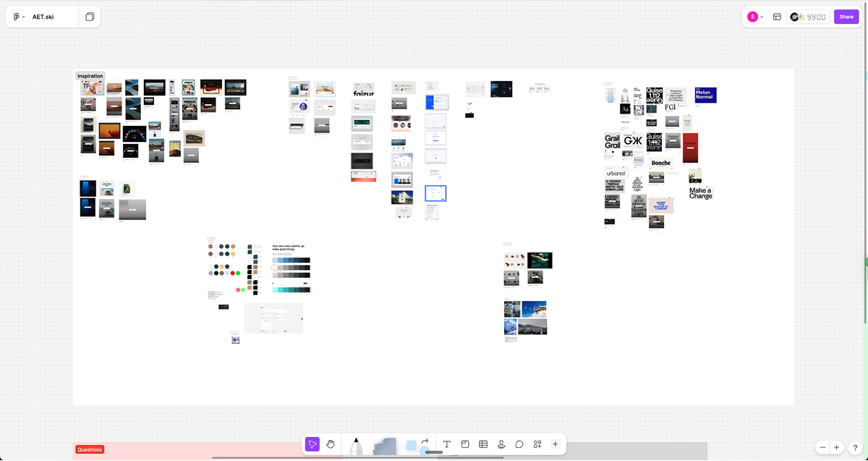Select the Text tool

coord(447,444)
